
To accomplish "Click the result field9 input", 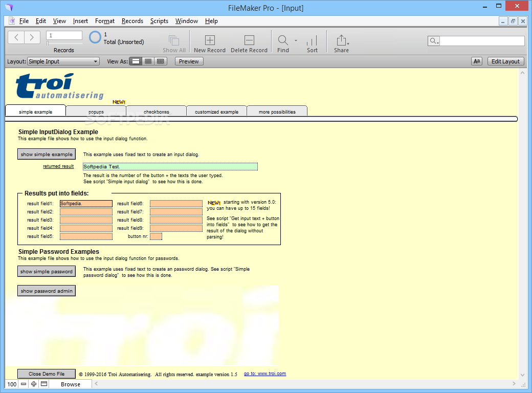I will tap(176, 228).
